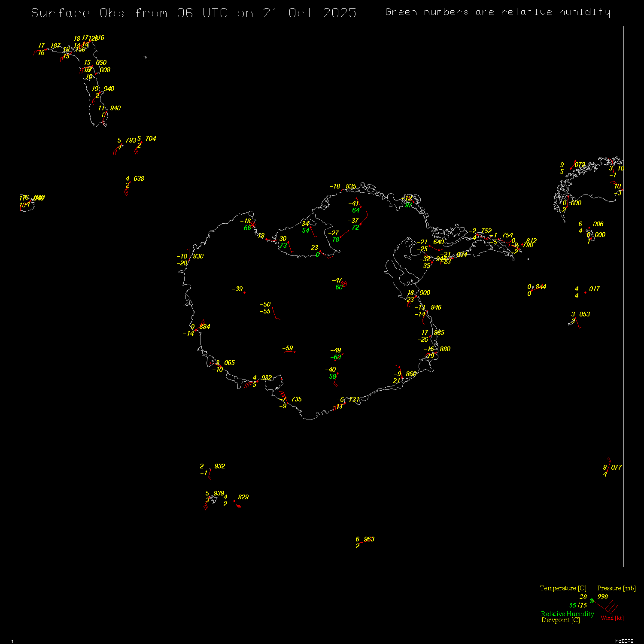
Task: Click the wind barb at station 8 077
Action: click(608, 463)
